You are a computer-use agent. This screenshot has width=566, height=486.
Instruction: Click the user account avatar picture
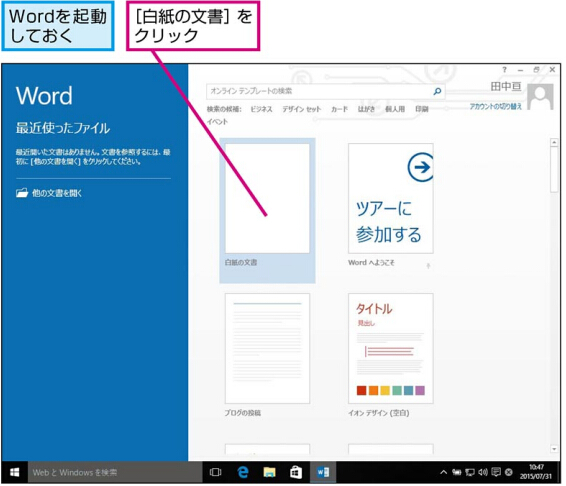540,96
